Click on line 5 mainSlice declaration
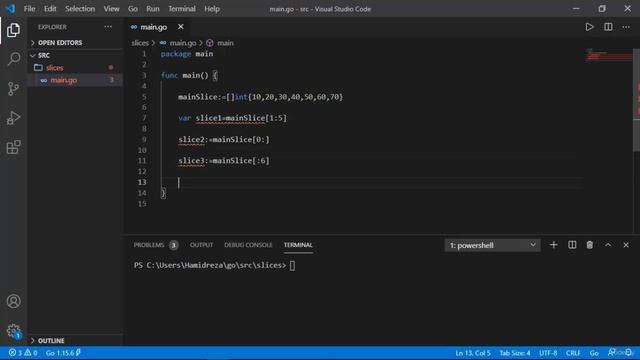Viewport: 640px width, 360px height. 260,97
